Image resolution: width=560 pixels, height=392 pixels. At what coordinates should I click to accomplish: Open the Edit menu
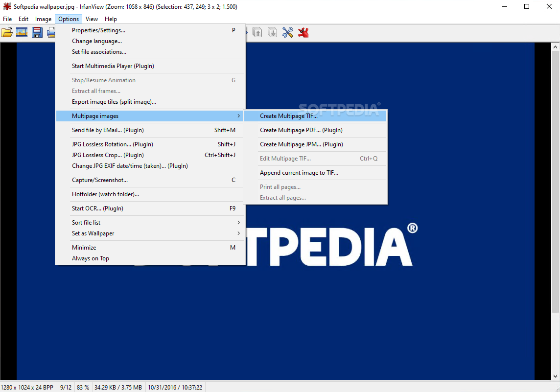click(23, 19)
